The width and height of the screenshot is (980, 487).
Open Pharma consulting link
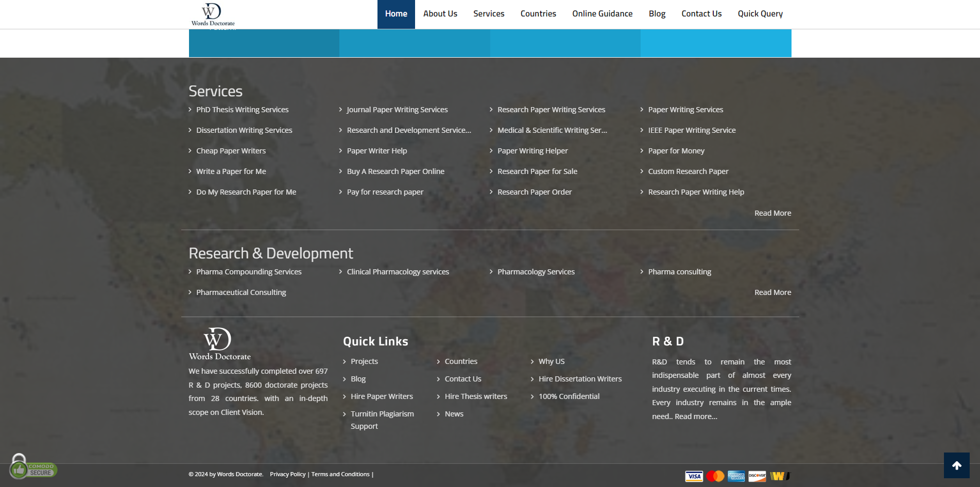point(679,272)
